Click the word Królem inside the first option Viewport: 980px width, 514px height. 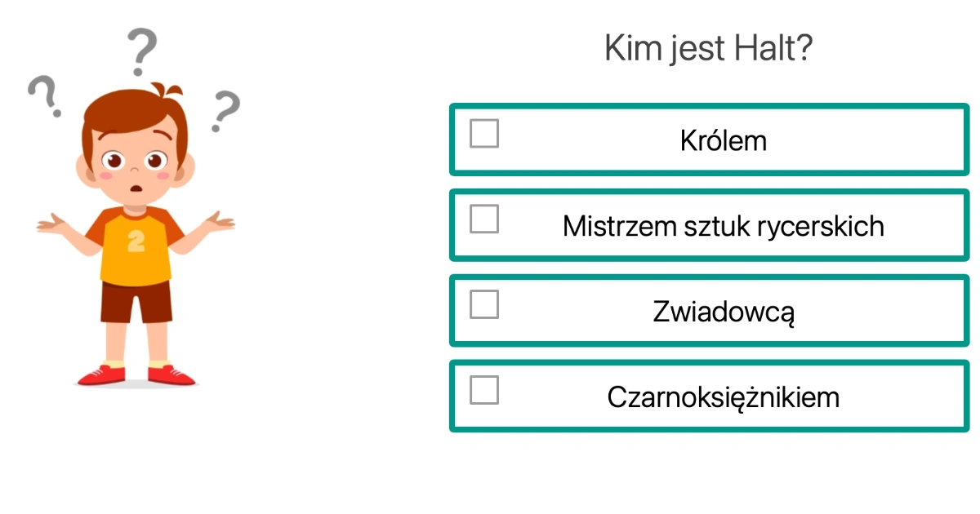click(x=724, y=140)
